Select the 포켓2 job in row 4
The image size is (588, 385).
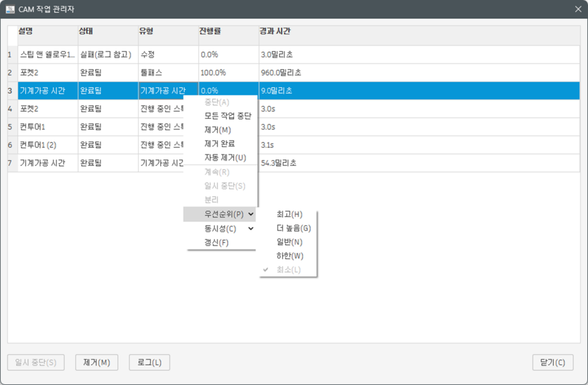point(48,108)
